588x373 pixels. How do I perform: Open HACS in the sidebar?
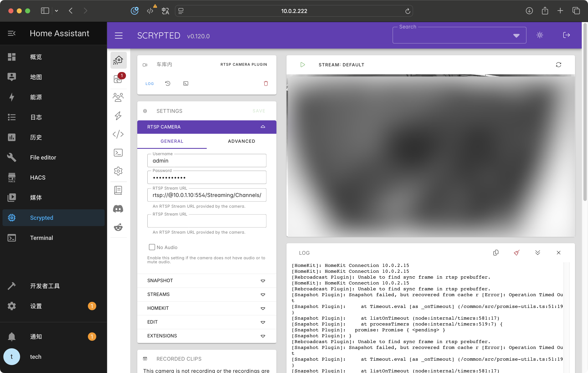coord(54,177)
